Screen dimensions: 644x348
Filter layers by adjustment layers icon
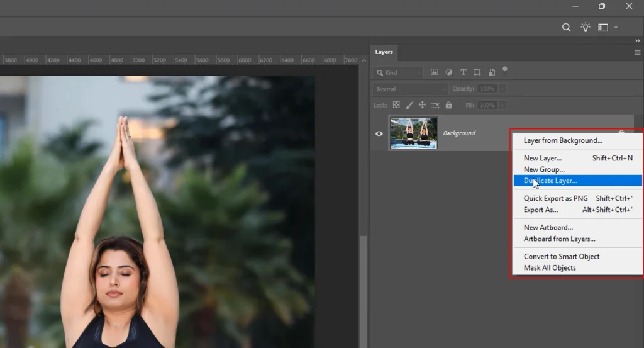click(x=448, y=72)
